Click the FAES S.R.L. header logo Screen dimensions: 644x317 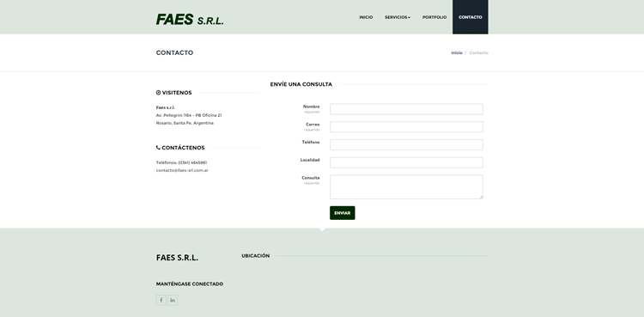coord(190,19)
